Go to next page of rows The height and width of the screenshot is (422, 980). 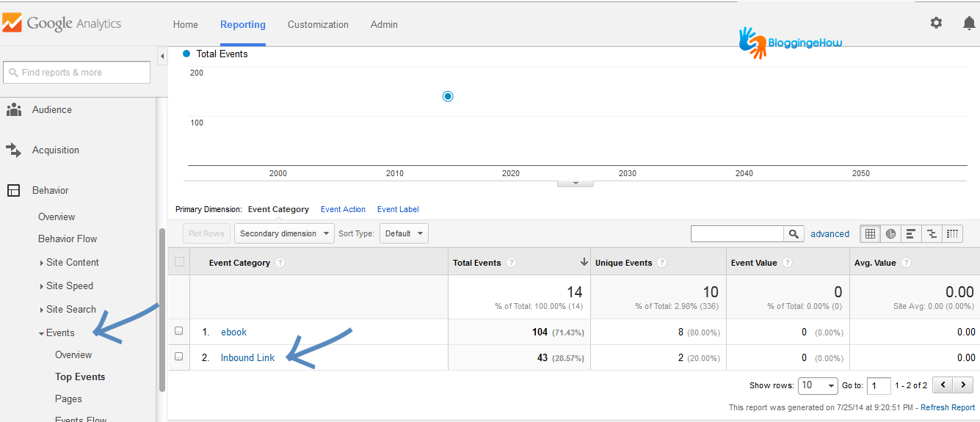point(964,385)
